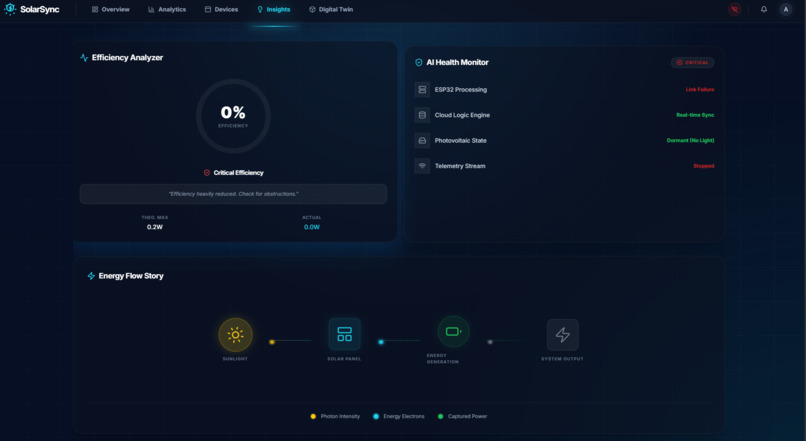Click the SolarSync logo icon
Screen dimensions: 806x441
tap(10, 9)
